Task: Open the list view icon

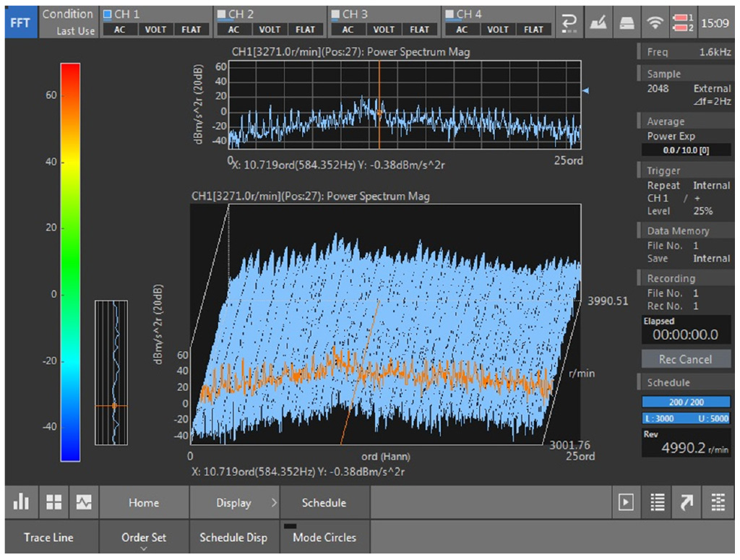Action: click(x=657, y=503)
